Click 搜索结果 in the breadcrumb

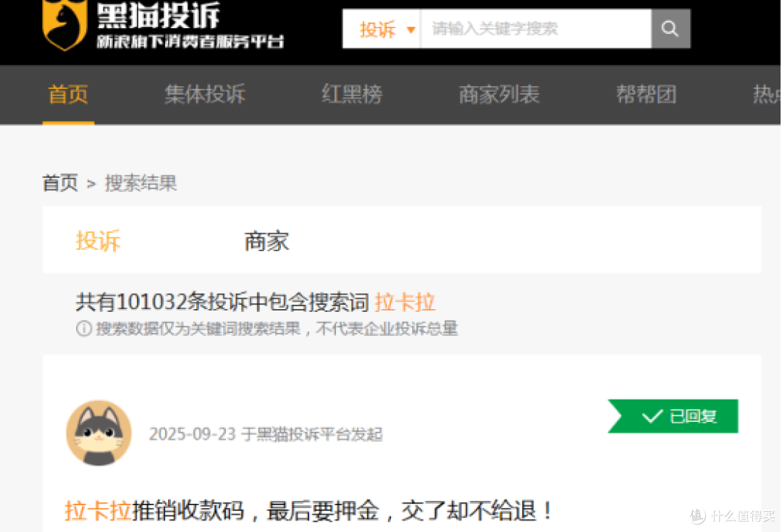tap(140, 183)
